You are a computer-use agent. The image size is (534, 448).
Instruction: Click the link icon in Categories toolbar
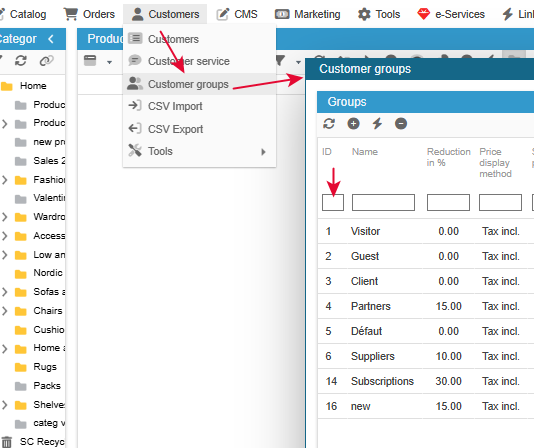(x=47, y=61)
